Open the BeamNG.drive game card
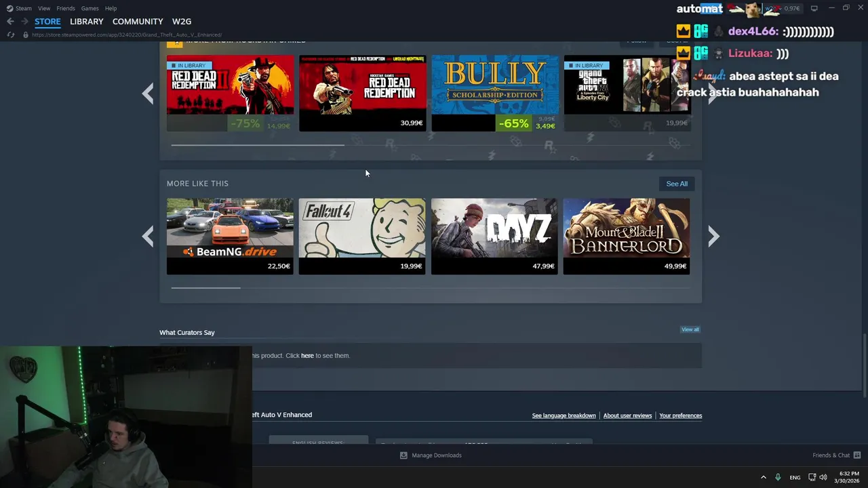The height and width of the screenshot is (488, 868). pos(231,236)
